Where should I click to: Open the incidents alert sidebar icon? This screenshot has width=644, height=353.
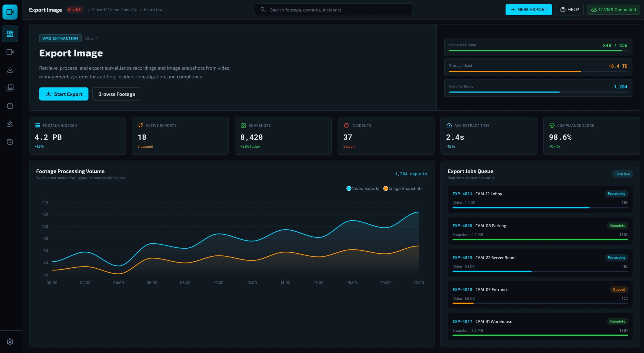coord(10,106)
